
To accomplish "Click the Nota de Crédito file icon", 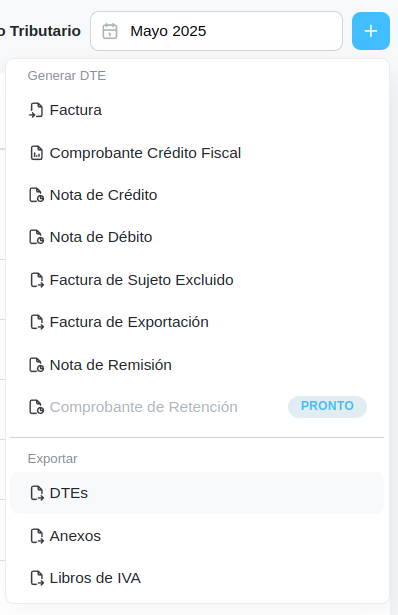I will click(x=36, y=195).
